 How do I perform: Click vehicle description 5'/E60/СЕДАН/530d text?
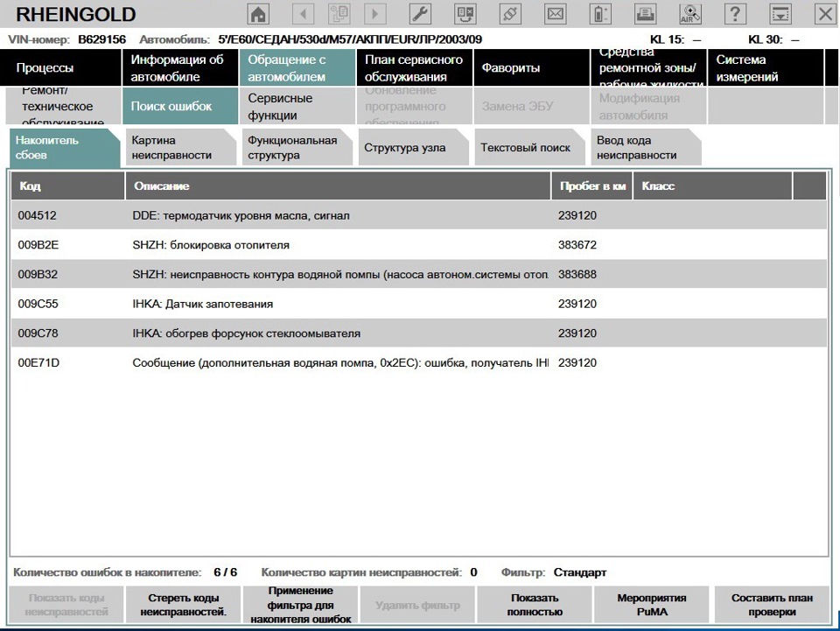(349, 39)
